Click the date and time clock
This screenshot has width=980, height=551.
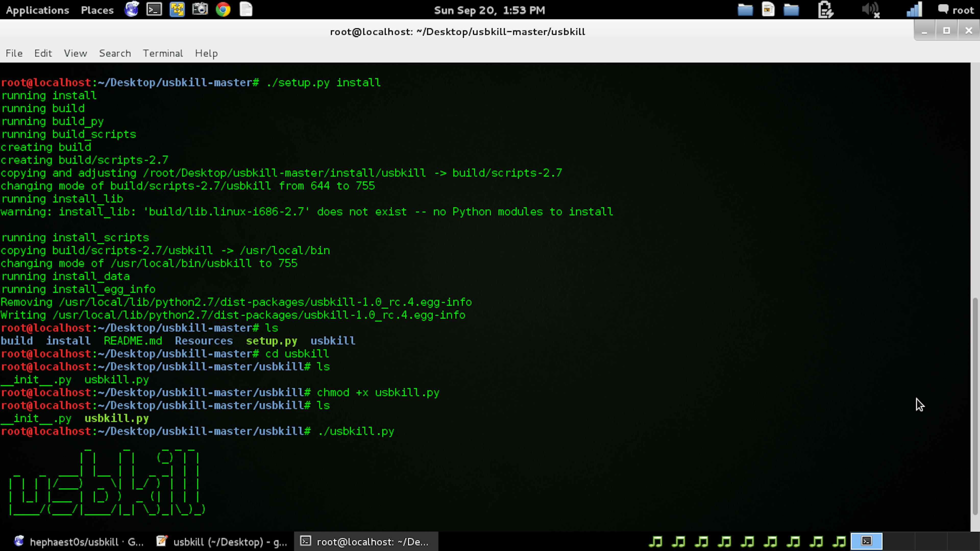[489, 10]
